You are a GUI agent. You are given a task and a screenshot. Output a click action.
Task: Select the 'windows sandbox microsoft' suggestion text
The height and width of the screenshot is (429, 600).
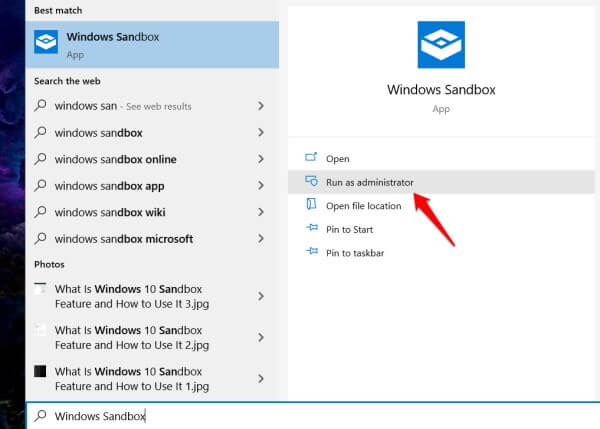point(124,239)
